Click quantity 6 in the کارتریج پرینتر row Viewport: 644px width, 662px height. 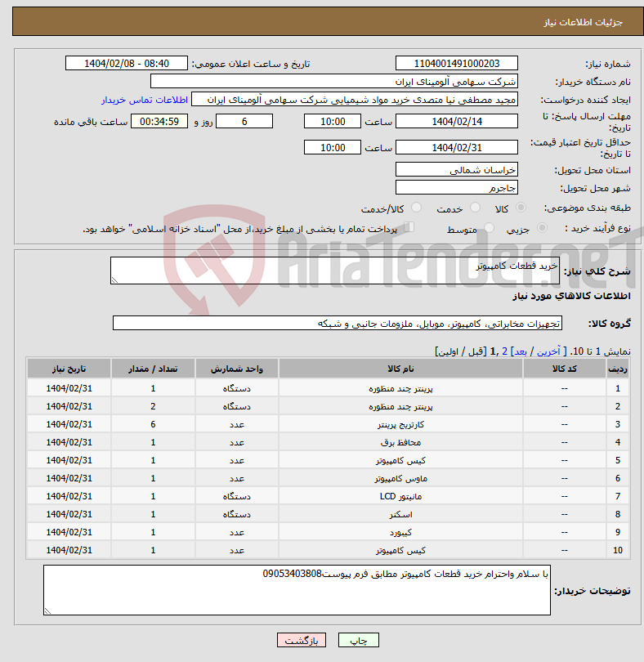[x=153, y=424]
